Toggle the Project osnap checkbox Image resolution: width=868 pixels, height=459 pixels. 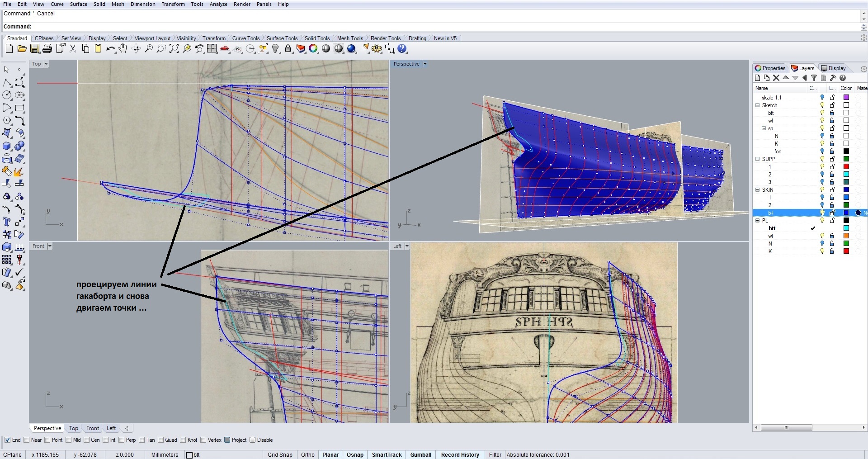(x=227, y=440)
